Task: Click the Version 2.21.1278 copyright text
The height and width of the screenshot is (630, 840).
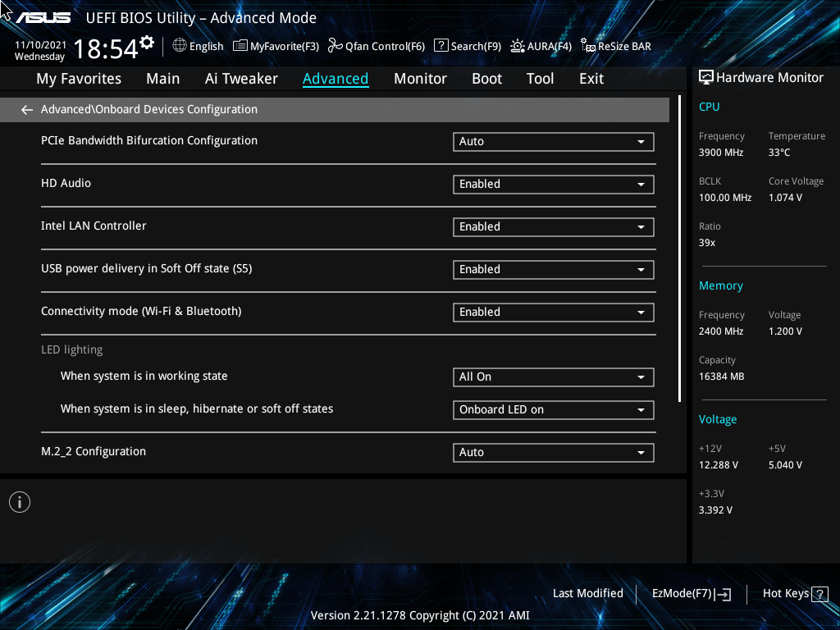Action: 420,615
